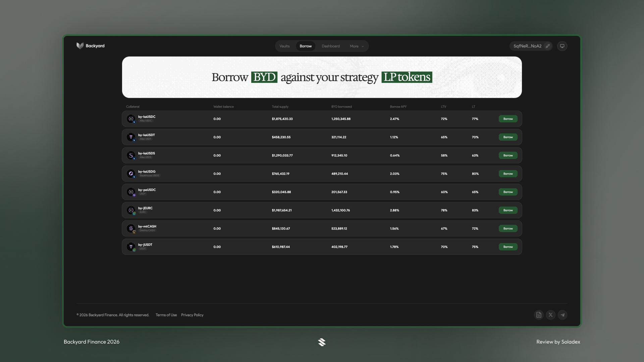Click the Backyard Finance 2026 caption
644x362 pixels.
pos(92,342)
